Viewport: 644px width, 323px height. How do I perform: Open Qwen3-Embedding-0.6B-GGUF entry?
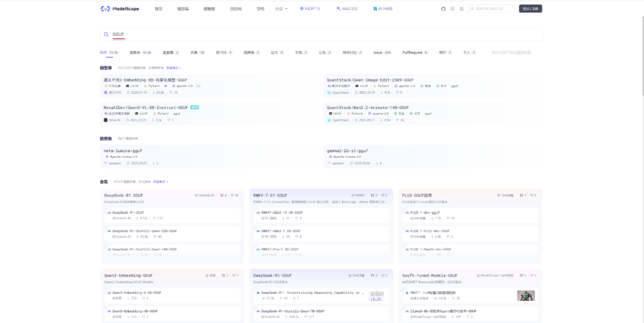pos(137,293)
